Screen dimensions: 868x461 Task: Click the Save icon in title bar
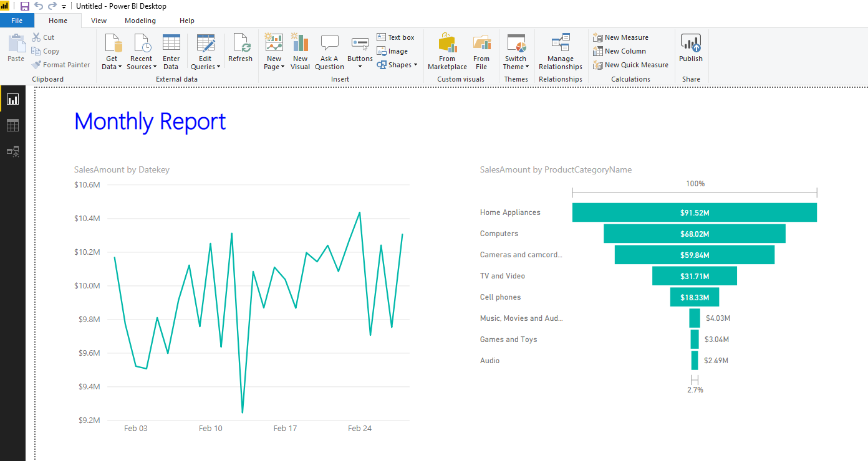point(25,6)
